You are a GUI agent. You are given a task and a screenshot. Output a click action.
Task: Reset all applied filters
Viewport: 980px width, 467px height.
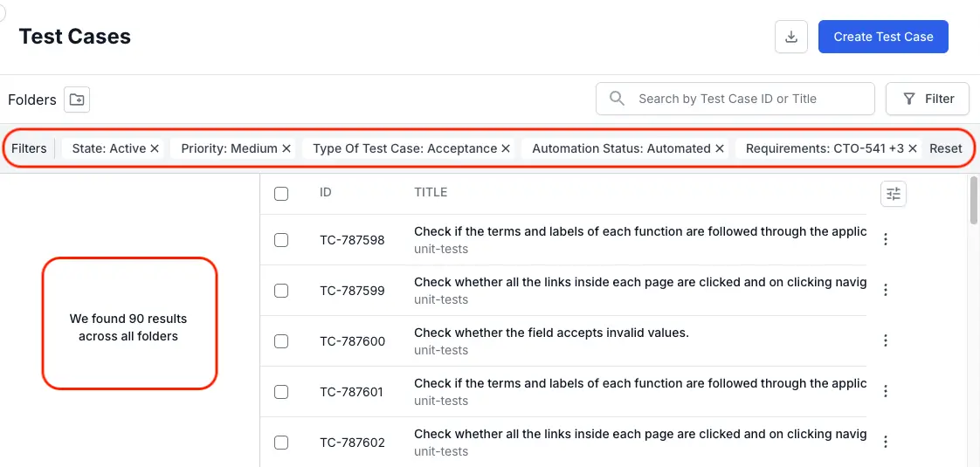[x=945, y=148]
